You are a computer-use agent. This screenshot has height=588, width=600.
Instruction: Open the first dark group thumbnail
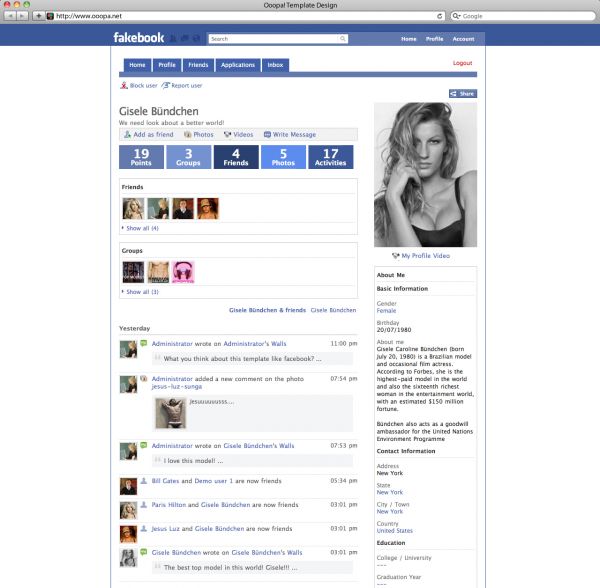coord(133,272)
